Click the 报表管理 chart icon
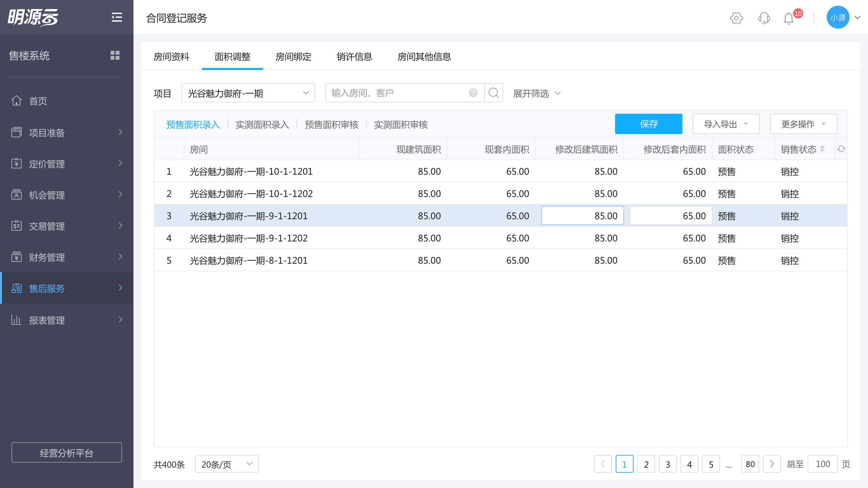This screenshot has height=488, width=868. coord(17,320)
